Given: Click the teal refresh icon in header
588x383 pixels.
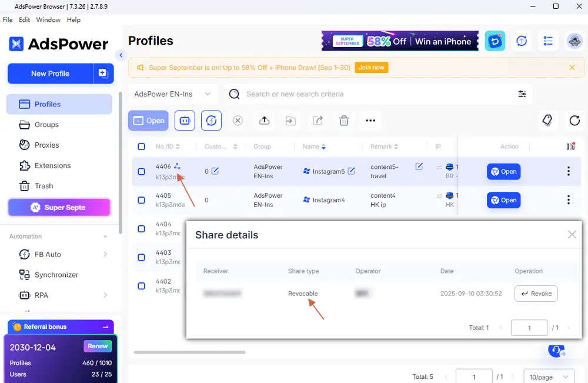Looking at the screenshot, I should (x=495, y=41).
